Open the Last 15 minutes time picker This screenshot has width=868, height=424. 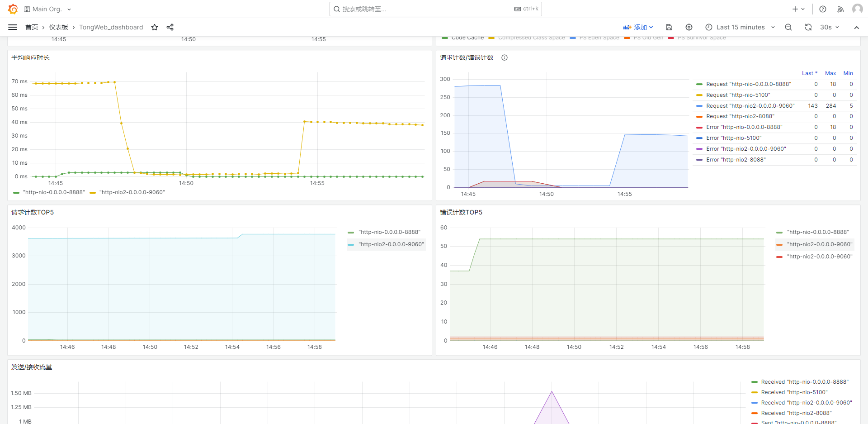point(740,27)
